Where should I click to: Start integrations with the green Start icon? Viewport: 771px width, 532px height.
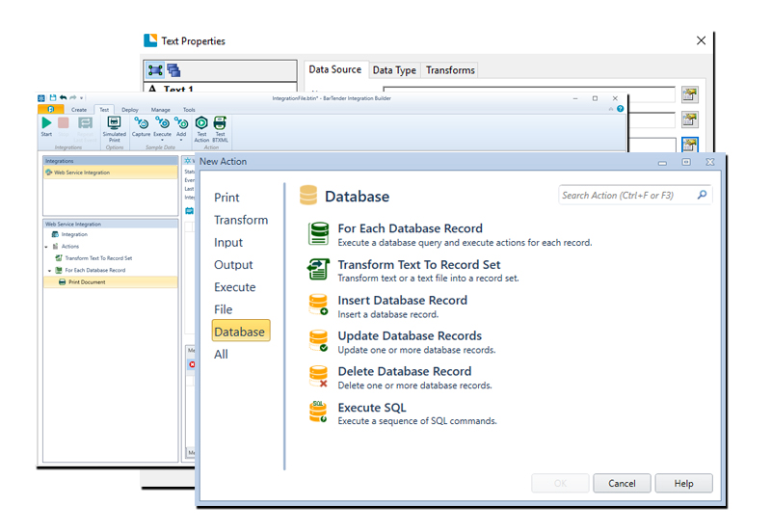(x=46, y=123)
